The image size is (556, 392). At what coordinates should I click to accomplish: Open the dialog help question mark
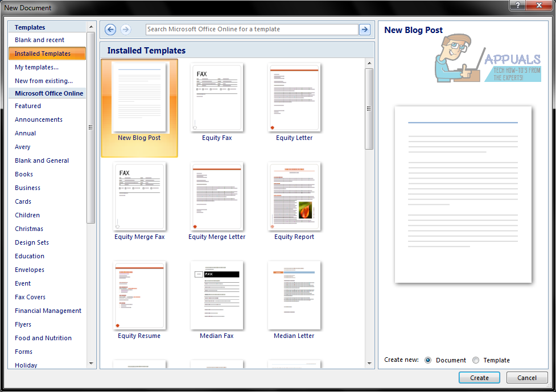tap(518, 5)
